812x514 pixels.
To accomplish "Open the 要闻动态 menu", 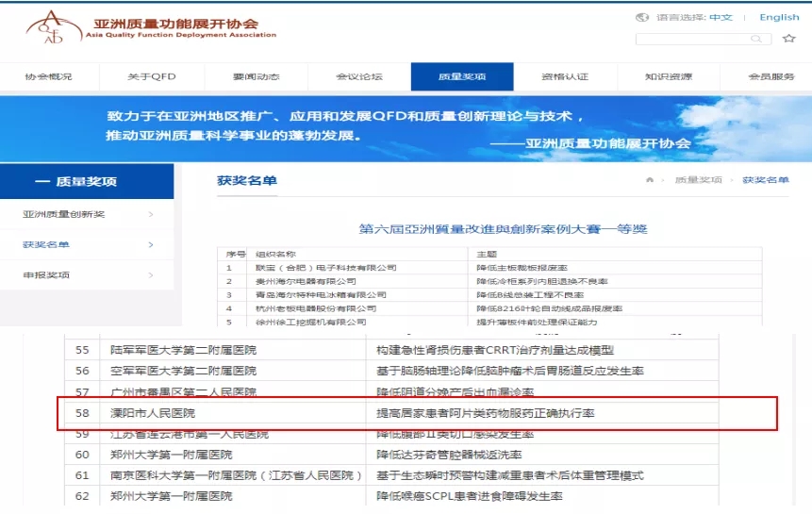I will [x=256, y=76].
